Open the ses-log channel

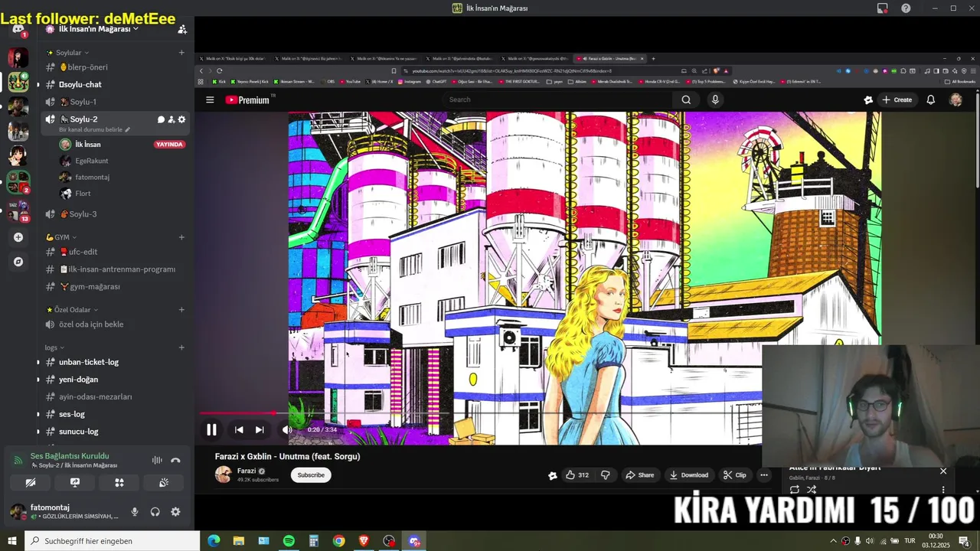pyautogui.click(x=115, y=414)
